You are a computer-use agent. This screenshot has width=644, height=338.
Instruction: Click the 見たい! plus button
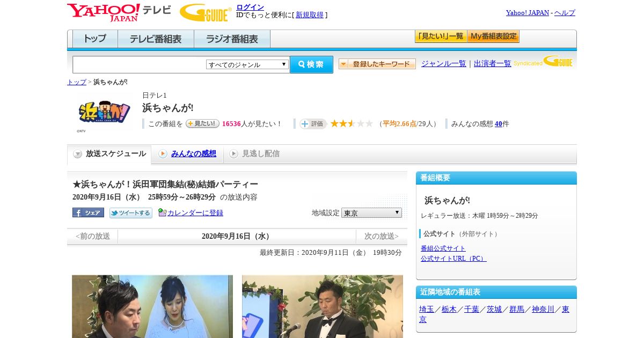(202, 123)
